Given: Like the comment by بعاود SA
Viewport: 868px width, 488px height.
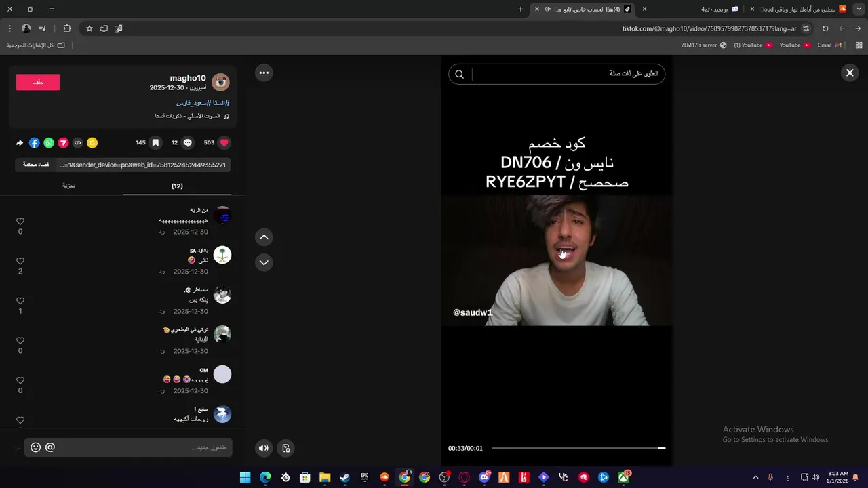Looking at the screenshot, I should tap(20, 261).
